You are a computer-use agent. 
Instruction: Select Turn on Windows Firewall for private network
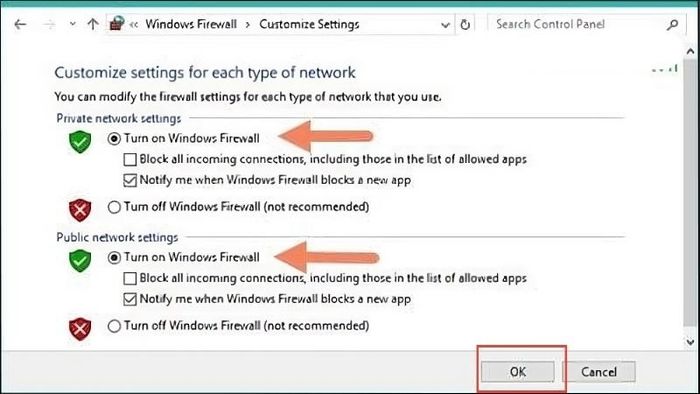114,139
